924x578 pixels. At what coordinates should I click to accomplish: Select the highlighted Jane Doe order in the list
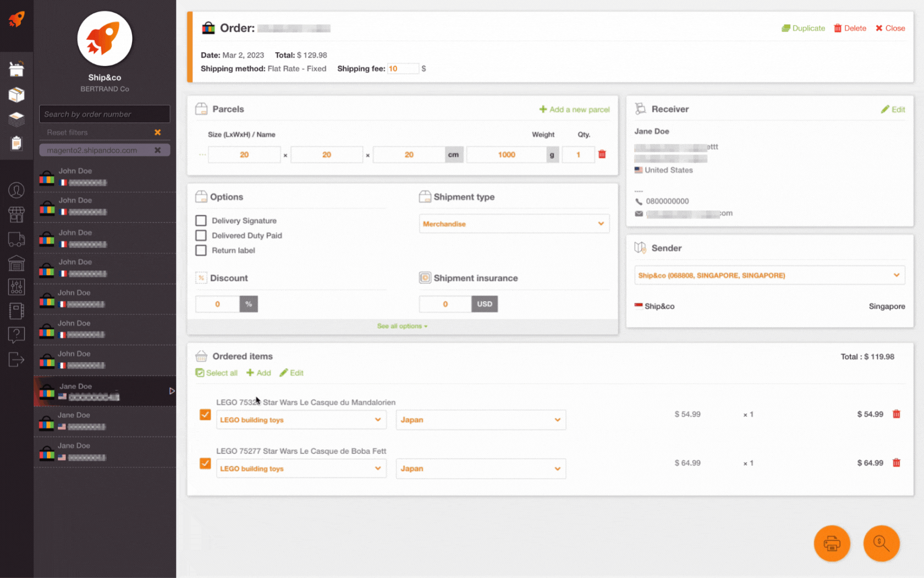105,391
